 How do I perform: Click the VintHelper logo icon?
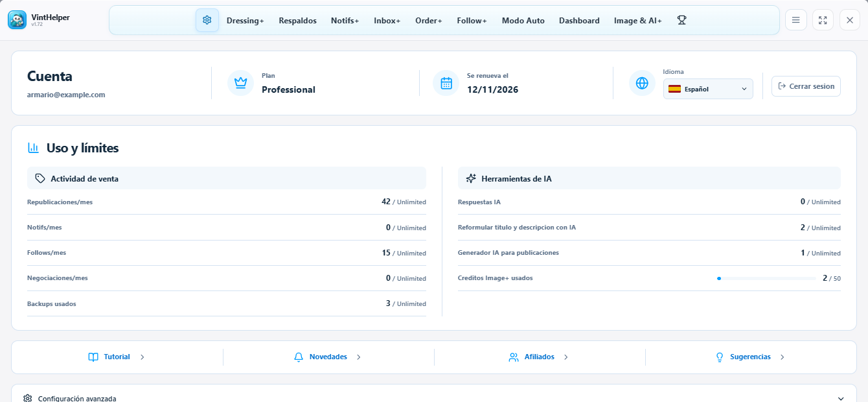coord(17,20)
